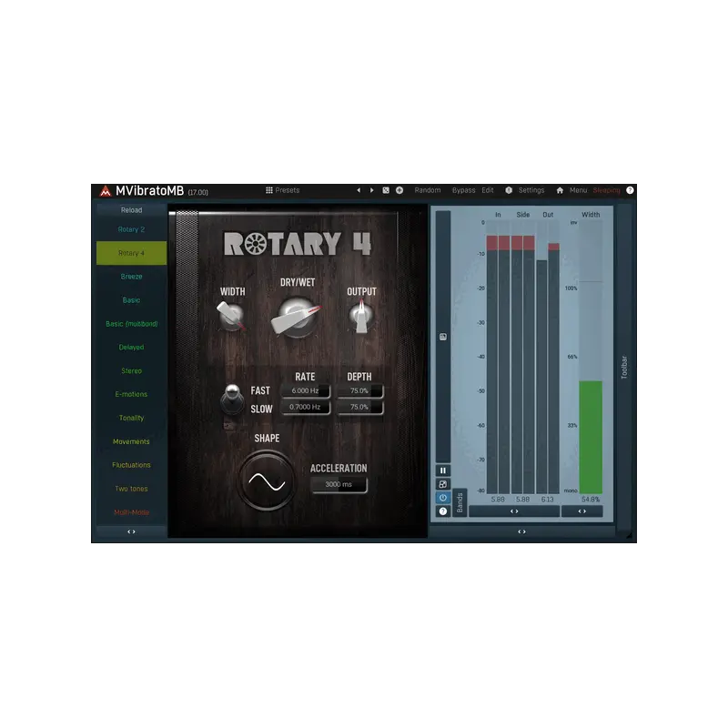Open meters help question icon

443,511
